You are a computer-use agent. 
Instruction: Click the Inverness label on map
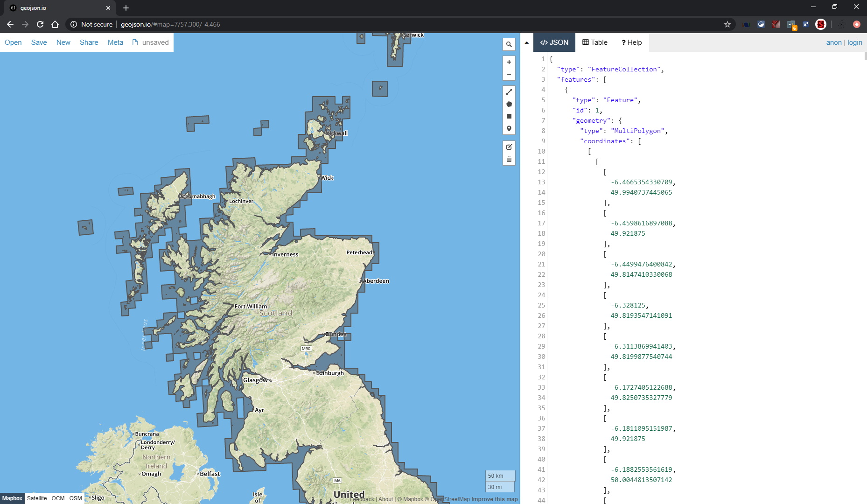285,254
